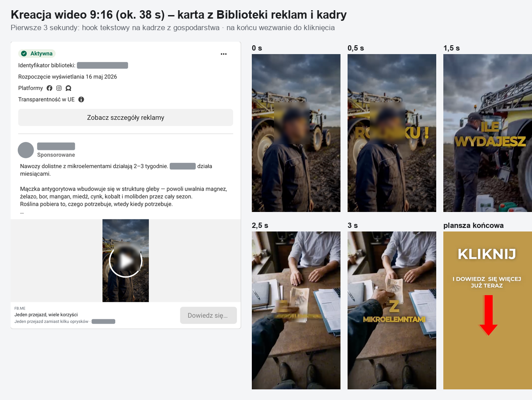Click the Audience Network platform icon
Viewport: 532px width, 400px height.
point(69,88)
